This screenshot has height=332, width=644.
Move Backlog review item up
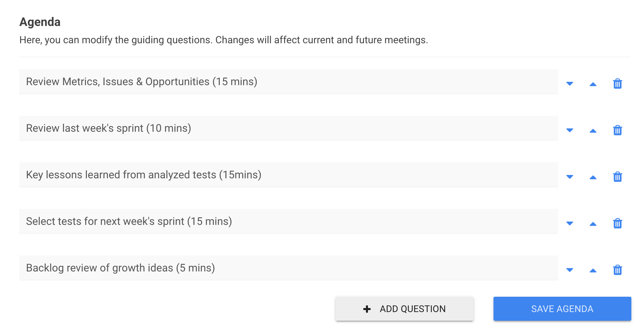pyautogui.click(x=593, y=270)
